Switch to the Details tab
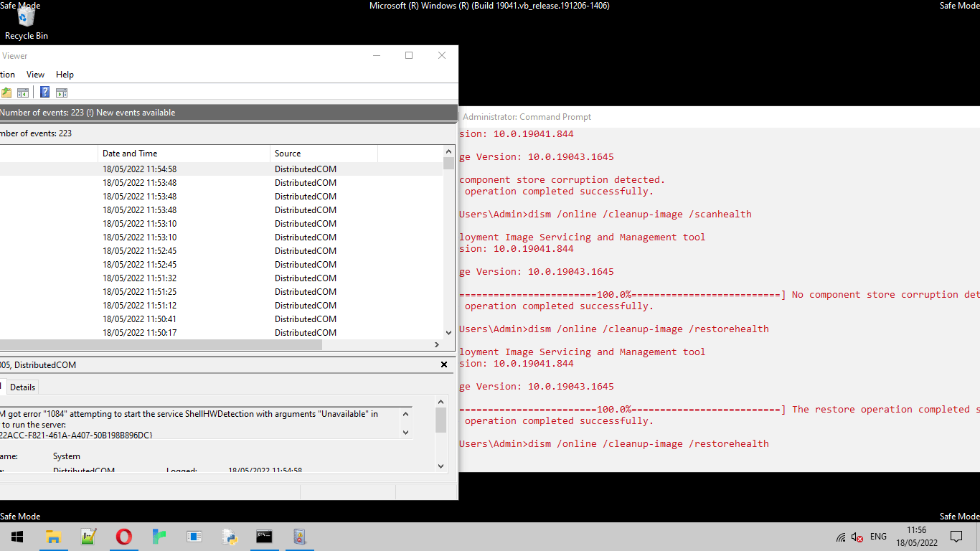The height and width of the screenshot is (551, 980). tap(22, 387)
